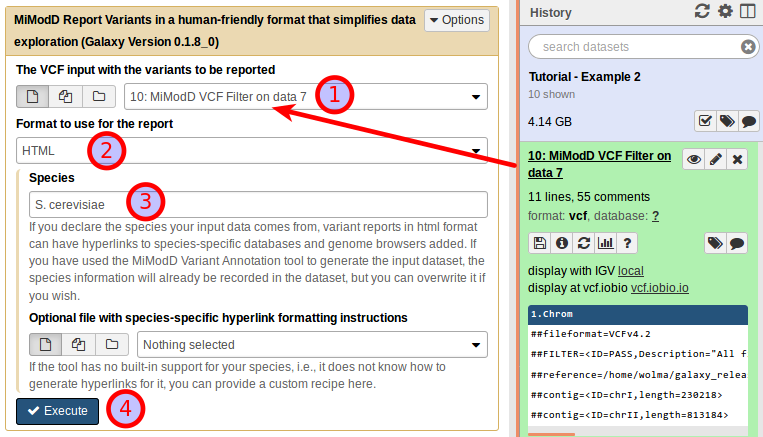View details info icon for dataset 10

point(562,243)
